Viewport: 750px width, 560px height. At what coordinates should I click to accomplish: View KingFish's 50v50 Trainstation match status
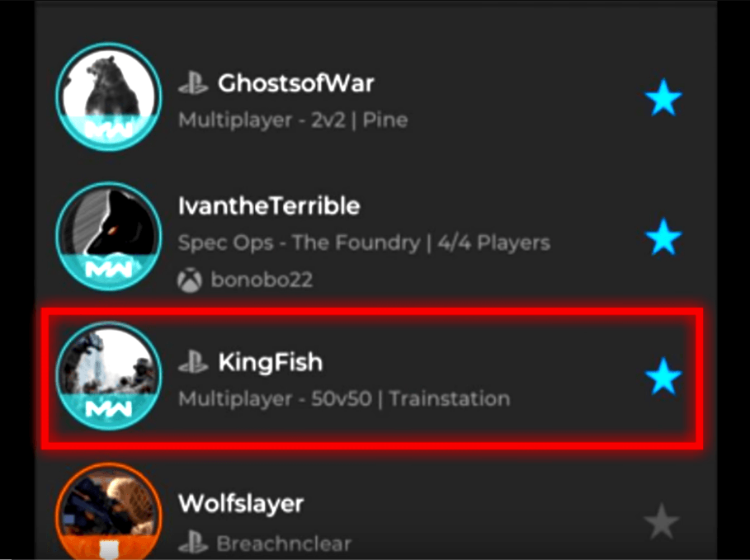[344, 399]
